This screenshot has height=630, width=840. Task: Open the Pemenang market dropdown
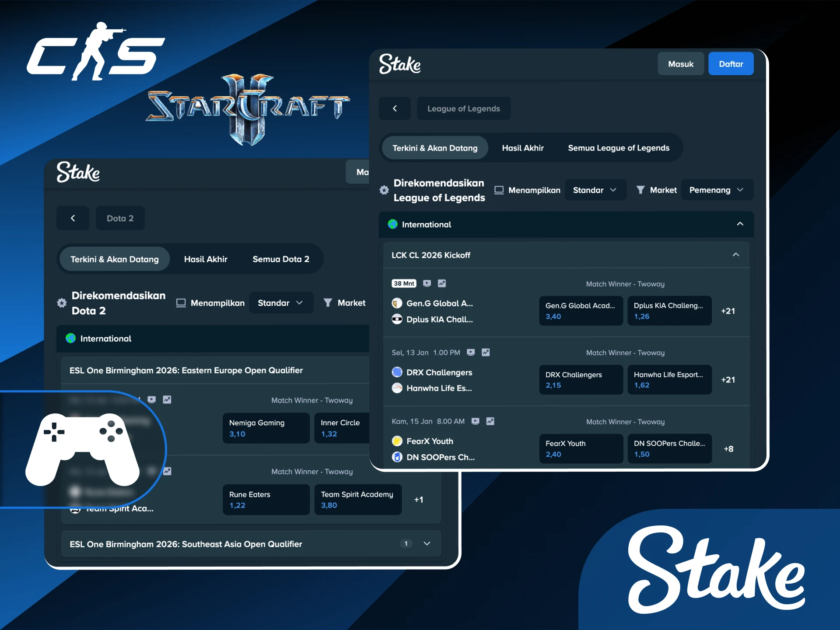[x=717, y=190]
